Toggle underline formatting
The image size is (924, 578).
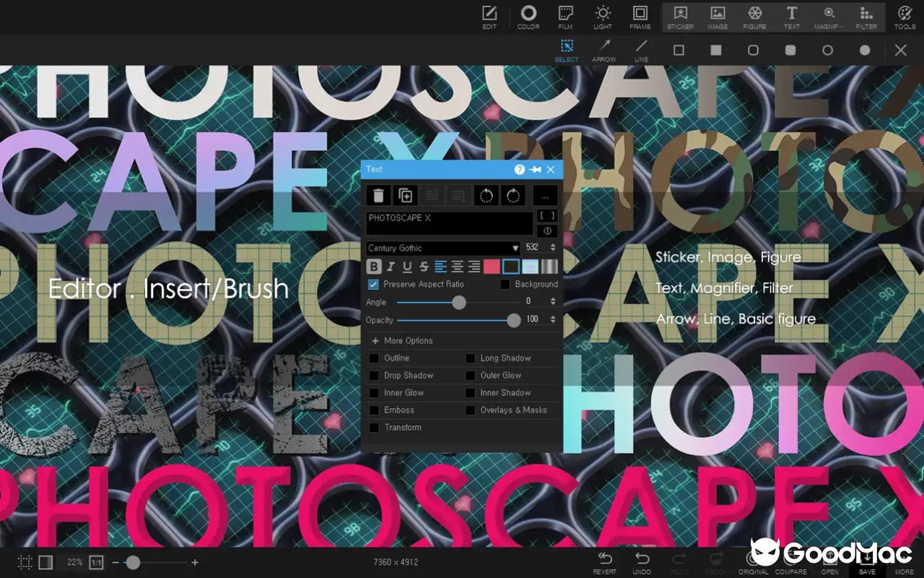pos(407,267)
